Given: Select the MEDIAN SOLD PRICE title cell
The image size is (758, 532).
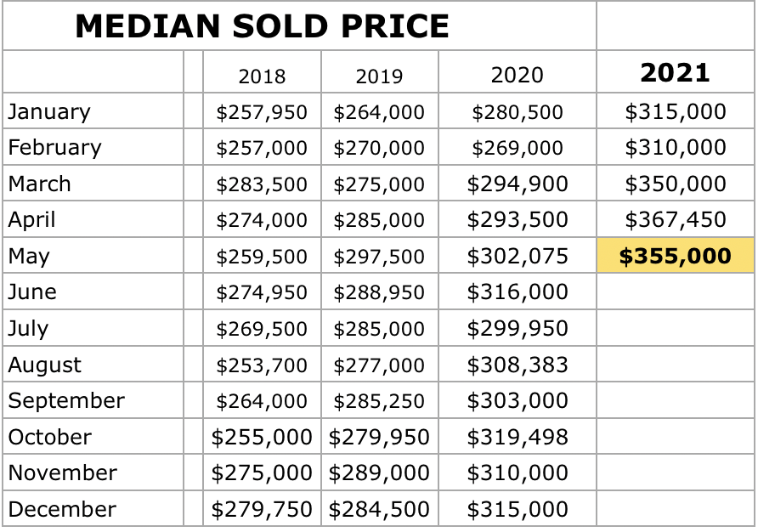Looking at the screenshot, I should pyautogui.click(x=262, y=27).
